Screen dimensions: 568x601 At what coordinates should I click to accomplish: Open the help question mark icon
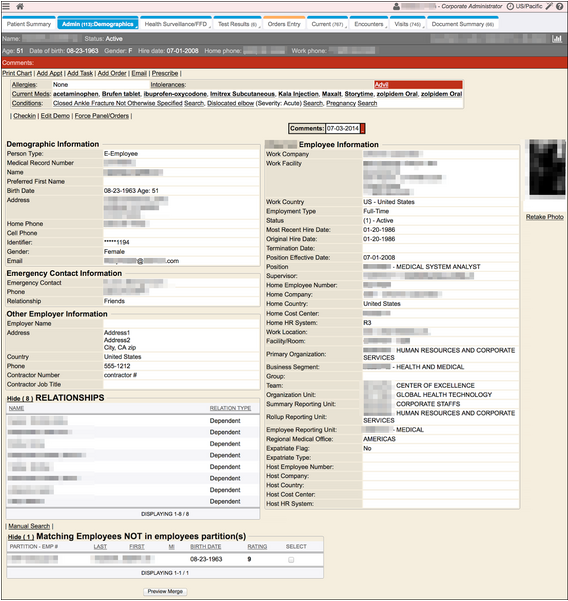[560, 7]
